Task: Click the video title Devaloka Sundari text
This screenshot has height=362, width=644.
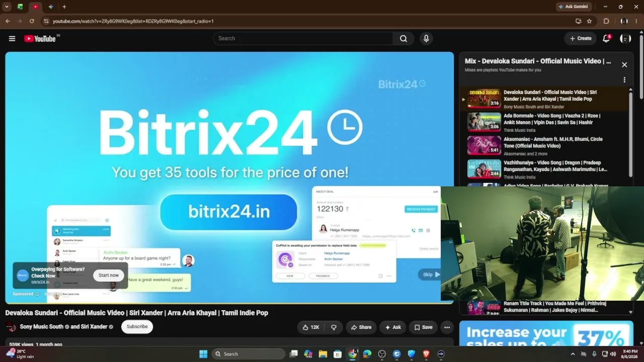Action: 136,313
